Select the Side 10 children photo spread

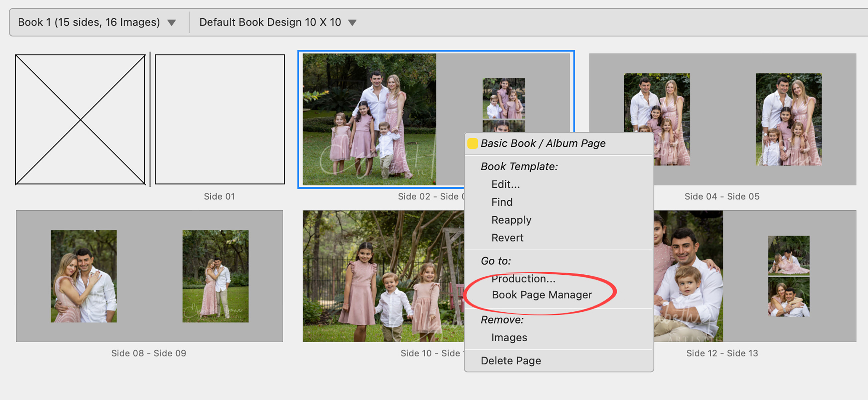tap(383, 276)
